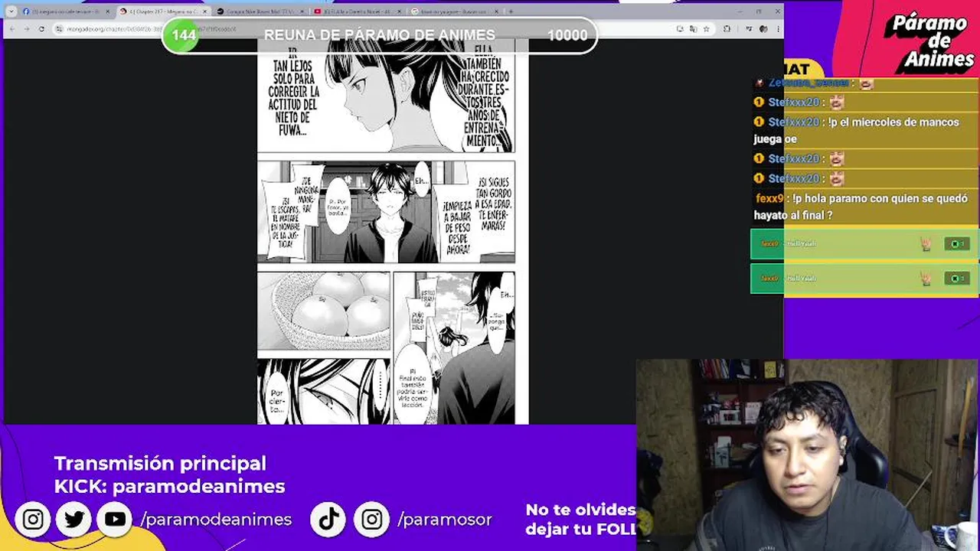Click the girl's profile manga panel
This screenshot has height=551, width=980.
(386, 96)
